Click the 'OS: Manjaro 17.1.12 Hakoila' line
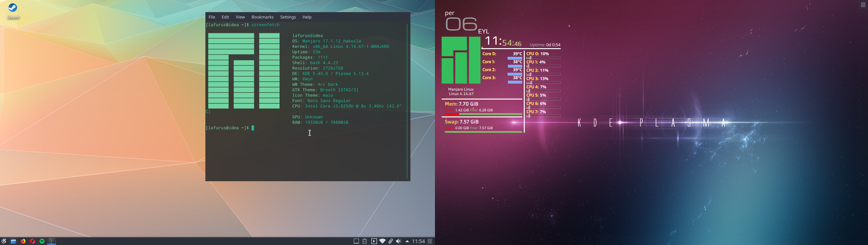Image resolution: width=868 pixels, height=245 pixels. click(326, 41)
